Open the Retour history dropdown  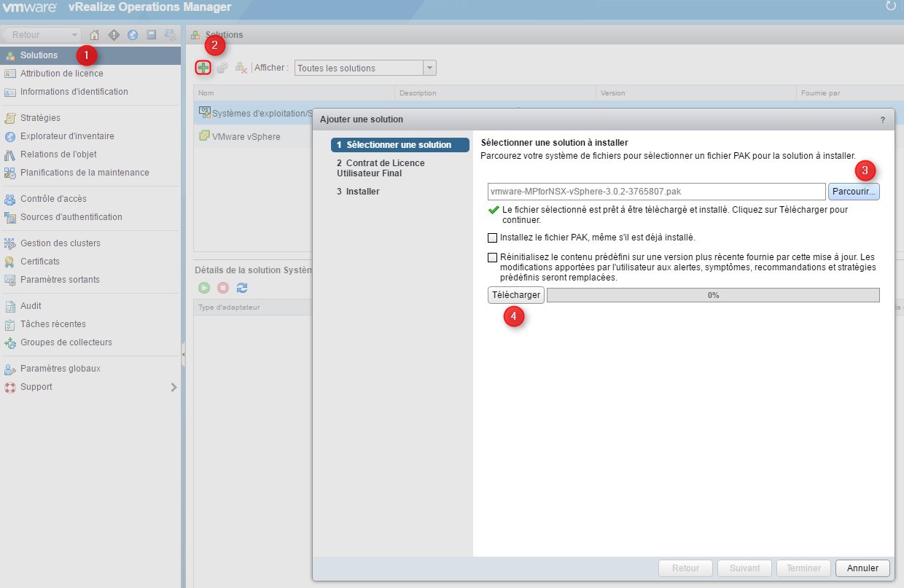(x=75, y=35)
